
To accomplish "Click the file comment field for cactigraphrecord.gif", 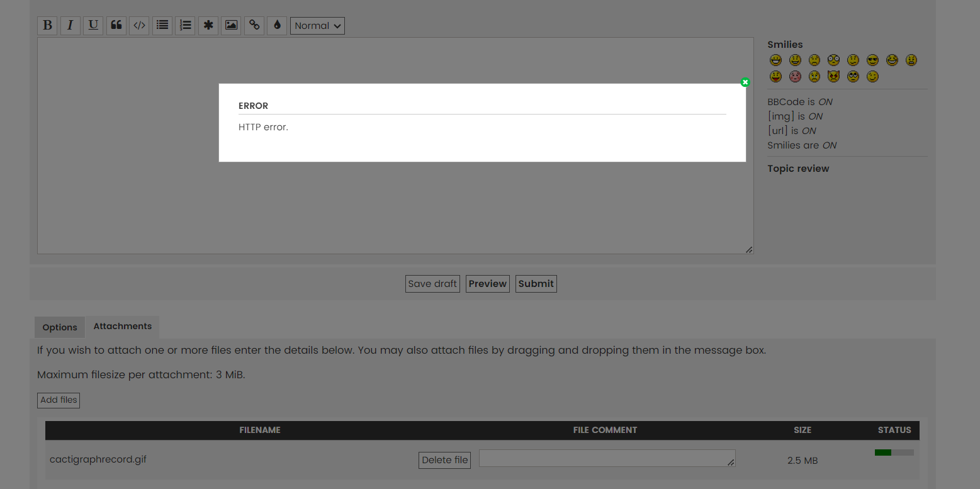I will [x=607, y=458].
